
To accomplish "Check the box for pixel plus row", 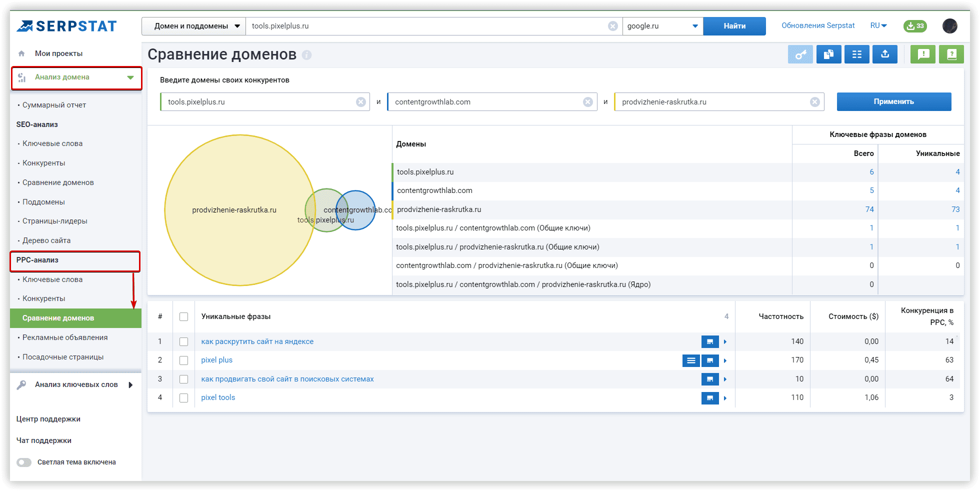I will click(184, 360).
